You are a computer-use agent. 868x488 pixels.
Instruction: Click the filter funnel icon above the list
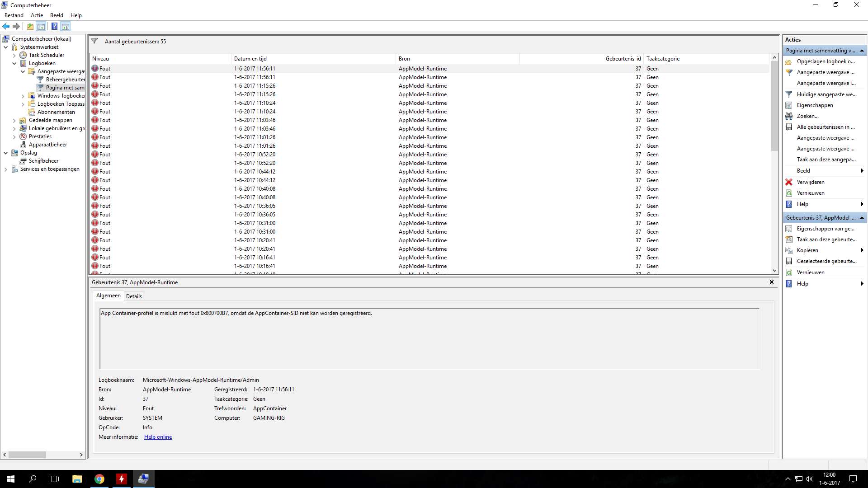tap(94, 41)
